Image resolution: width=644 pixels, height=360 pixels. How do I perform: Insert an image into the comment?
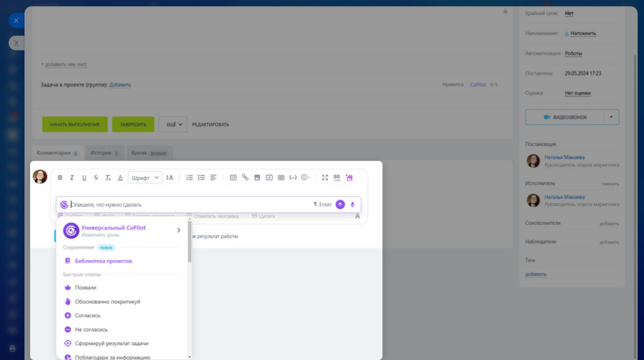[x=257, y=177]
